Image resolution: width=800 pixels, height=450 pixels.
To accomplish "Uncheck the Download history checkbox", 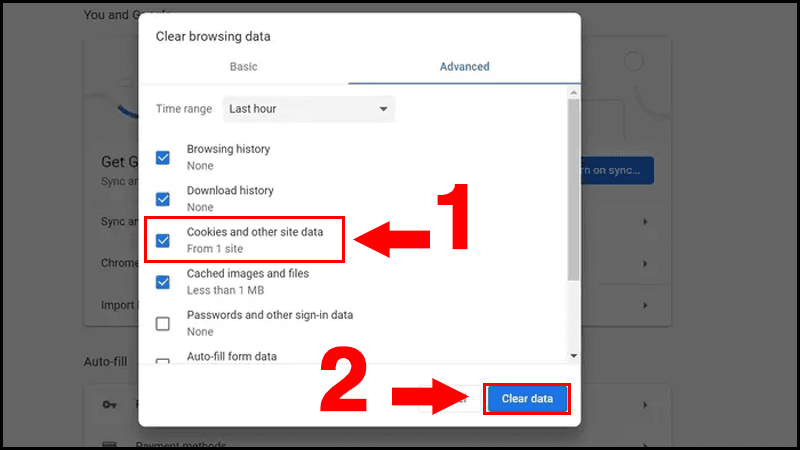I will coord(163,199).
